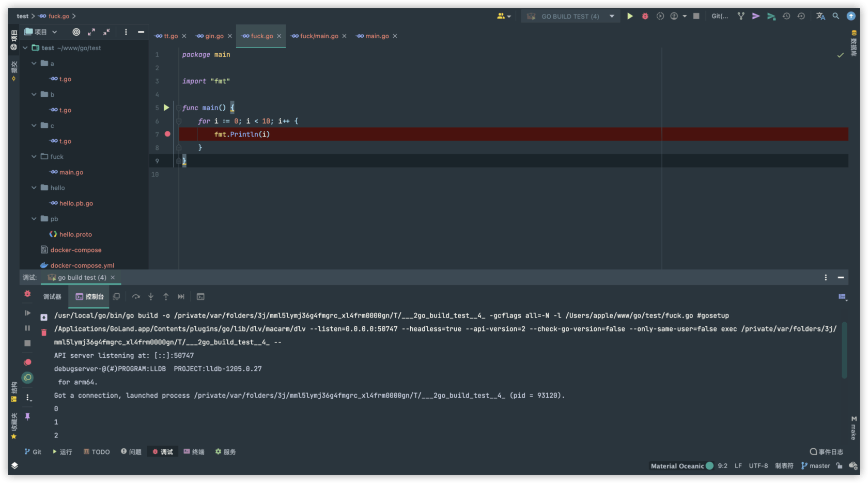Open hello.proto in project tree

tap(75, 234)
